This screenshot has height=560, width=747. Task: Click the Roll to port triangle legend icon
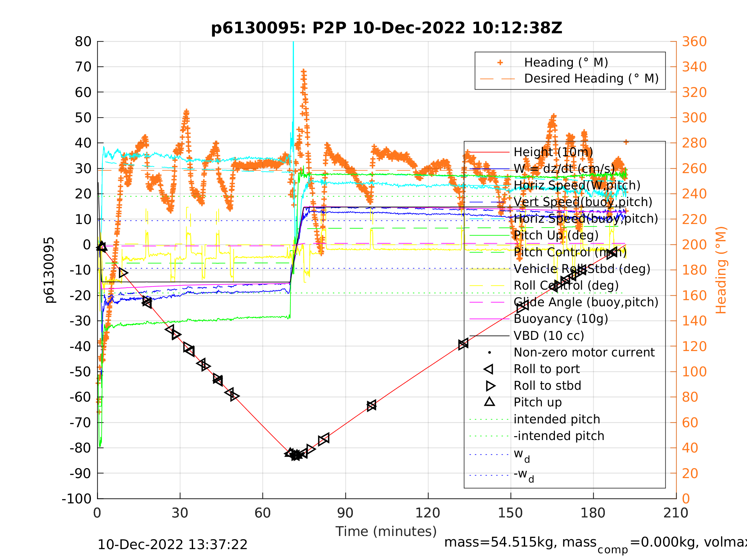(x=489, y=369)
